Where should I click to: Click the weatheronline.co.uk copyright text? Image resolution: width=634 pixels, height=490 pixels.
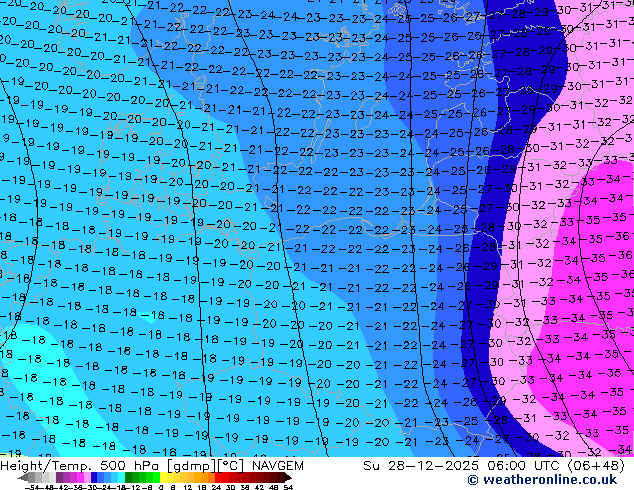coord(542,480)
